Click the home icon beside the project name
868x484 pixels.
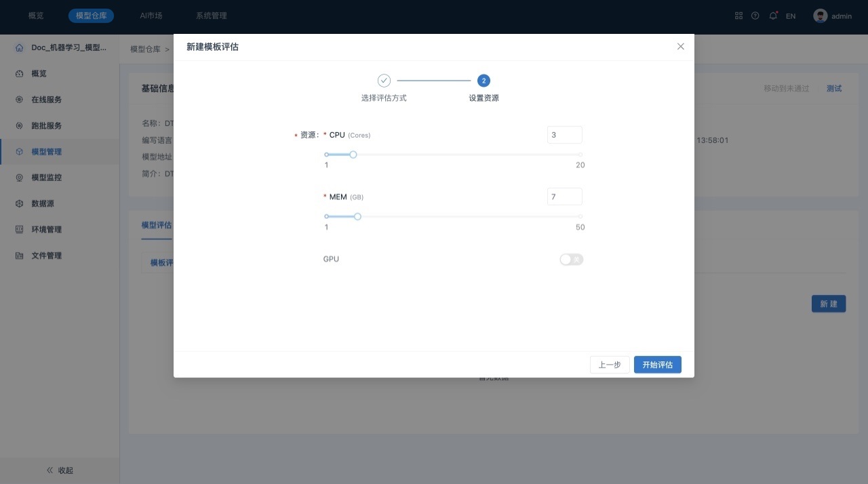click(19, 48)
